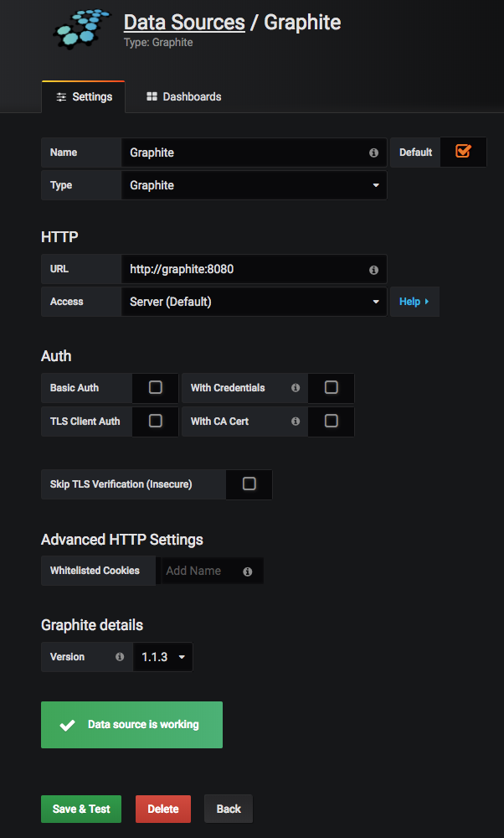
Task: Open the Data Sources link
Action: (x=184, y=22)
